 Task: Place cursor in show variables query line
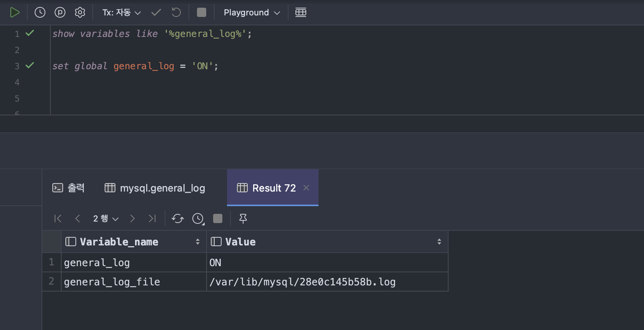[152, 34]
